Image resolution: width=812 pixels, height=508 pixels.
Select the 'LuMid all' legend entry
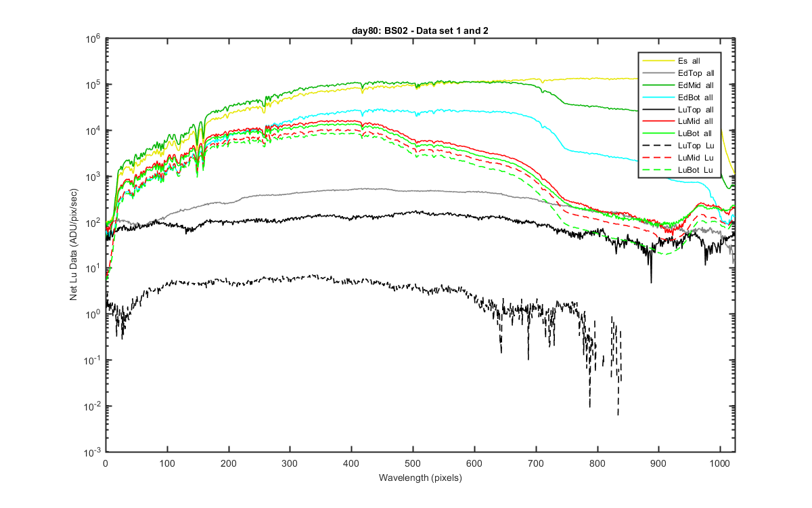click(680, 121)
